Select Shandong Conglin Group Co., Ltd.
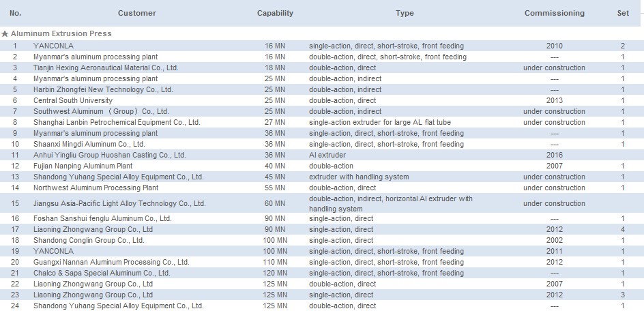This screenshot has height=311, width=644. [89, 240]
